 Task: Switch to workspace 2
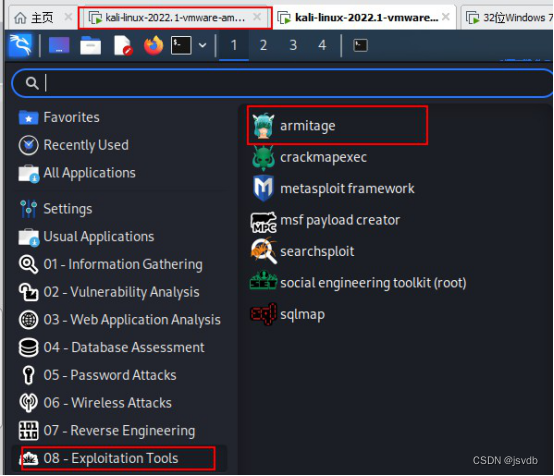263,45
